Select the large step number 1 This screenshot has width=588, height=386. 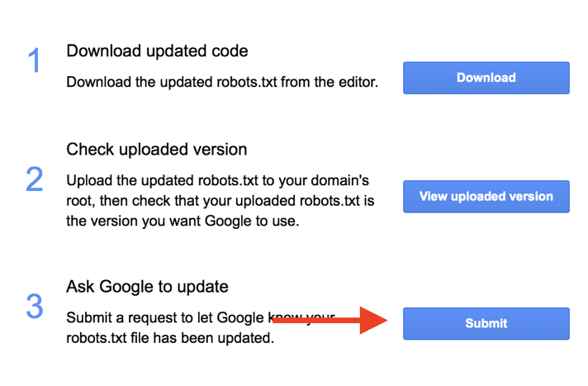pos(34,61)
